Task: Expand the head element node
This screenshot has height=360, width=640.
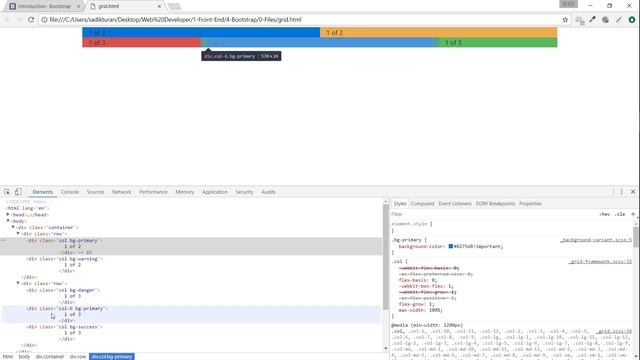Action: pos(8,214)
